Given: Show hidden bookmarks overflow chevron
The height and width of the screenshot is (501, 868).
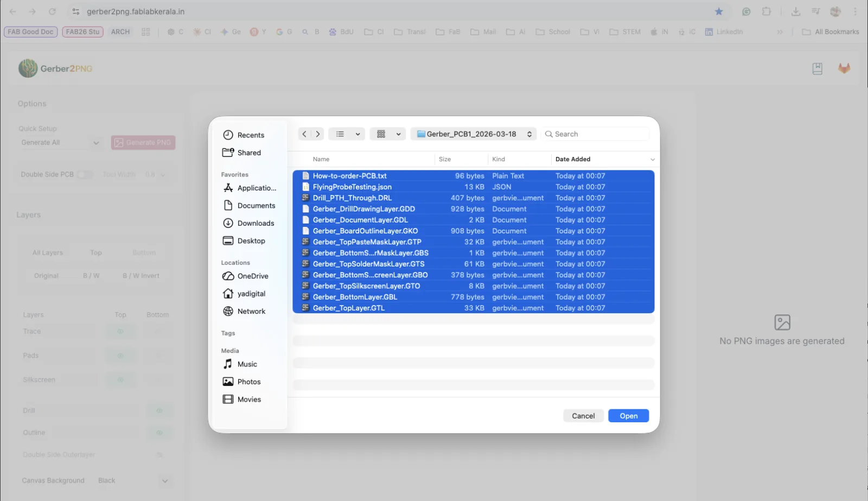Looking at the screenshot, I should click(x=780, y=32).
